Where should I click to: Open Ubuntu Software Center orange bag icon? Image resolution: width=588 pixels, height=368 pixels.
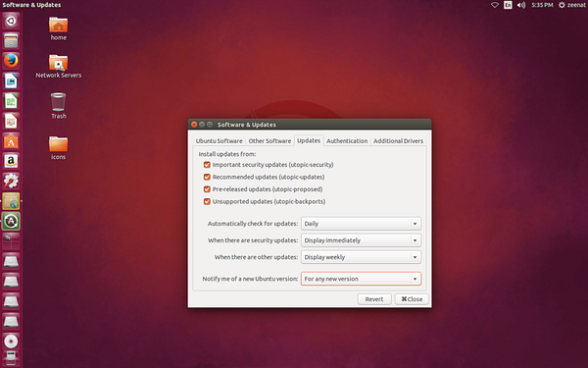pos(11,141)
